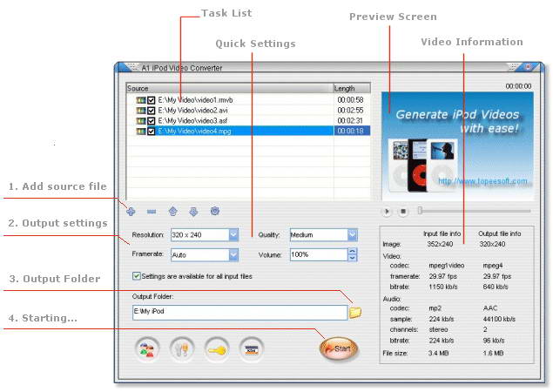The width and height of the screenshot is (553, 392).
Task: Click the Start conversion button
Action: (339, 348)
